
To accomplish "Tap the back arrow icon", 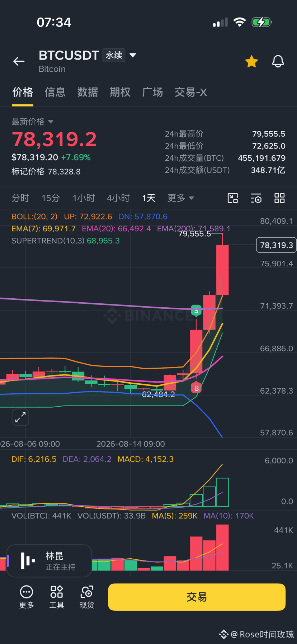I will 19,61.
